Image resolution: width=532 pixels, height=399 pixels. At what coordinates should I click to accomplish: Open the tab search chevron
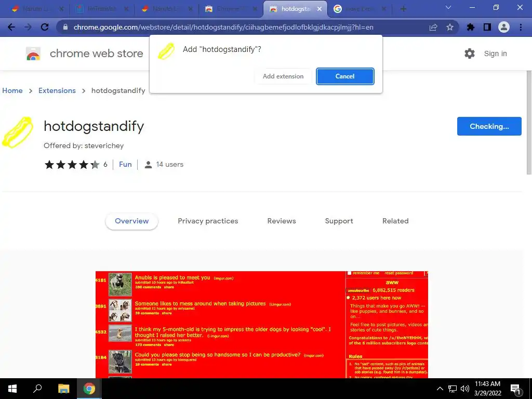click(x=448, y=7)
